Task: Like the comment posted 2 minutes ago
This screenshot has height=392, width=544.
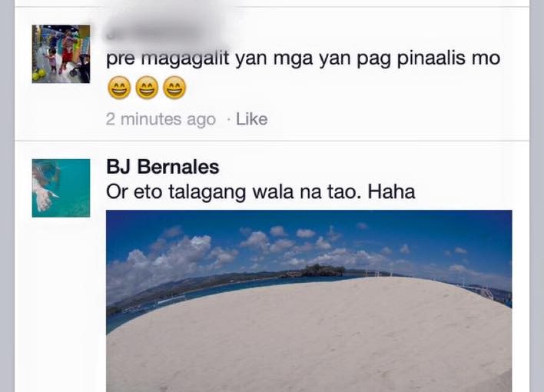Action: coord(252,119)
